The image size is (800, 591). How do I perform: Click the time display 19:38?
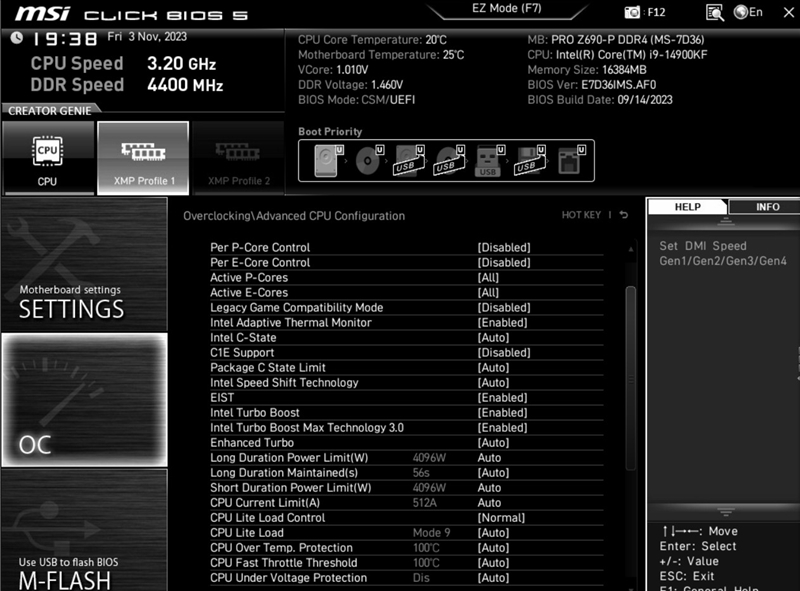click(65, 39)
